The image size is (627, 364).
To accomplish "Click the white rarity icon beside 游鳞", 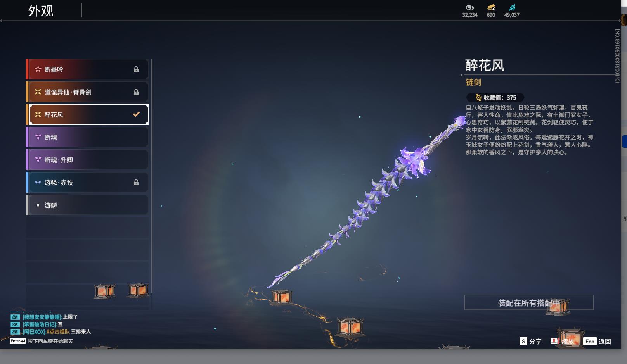I will [38, 205].
